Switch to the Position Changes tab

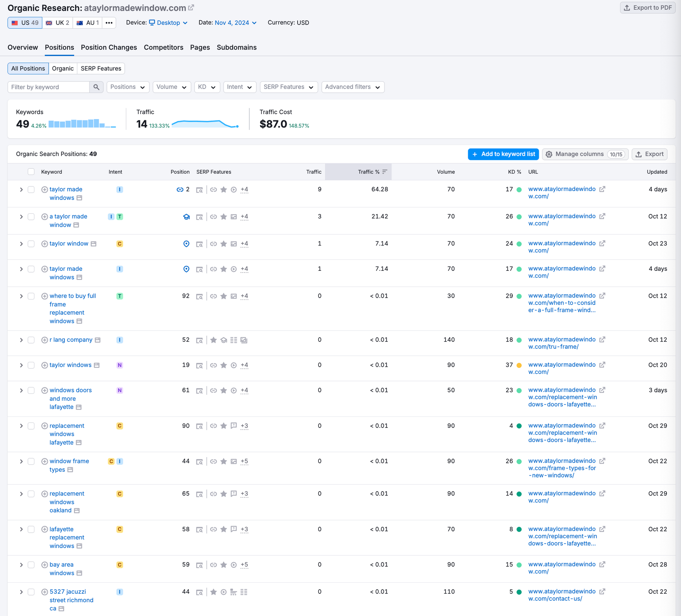coord(109,47)
